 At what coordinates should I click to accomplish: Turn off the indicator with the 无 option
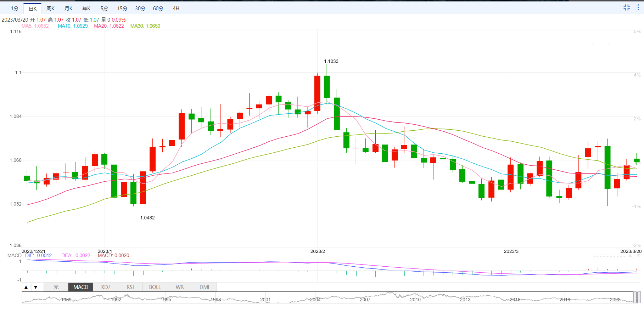pyautogui.click(x=56, y=287)
